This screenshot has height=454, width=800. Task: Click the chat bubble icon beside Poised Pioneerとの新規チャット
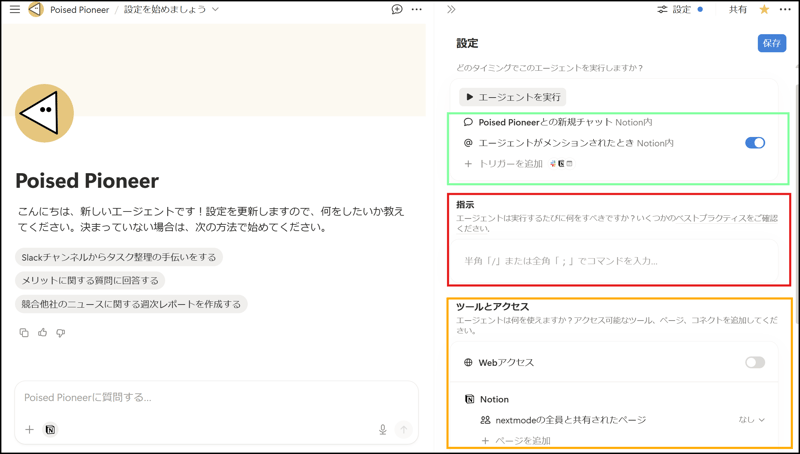tap(468, 122)
